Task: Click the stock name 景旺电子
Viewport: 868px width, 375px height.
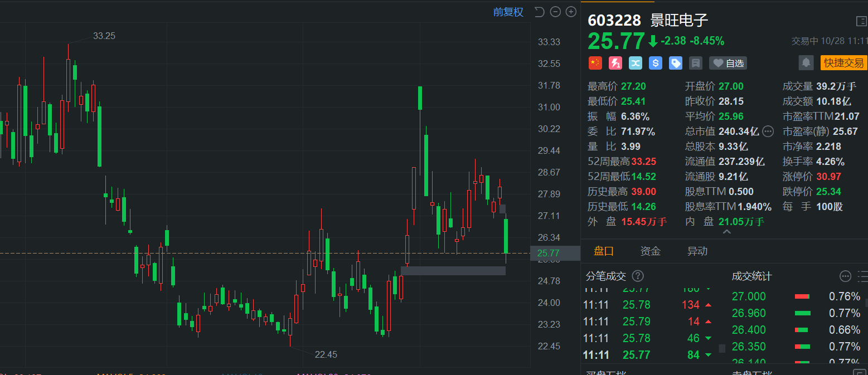Action: point(679,21)
